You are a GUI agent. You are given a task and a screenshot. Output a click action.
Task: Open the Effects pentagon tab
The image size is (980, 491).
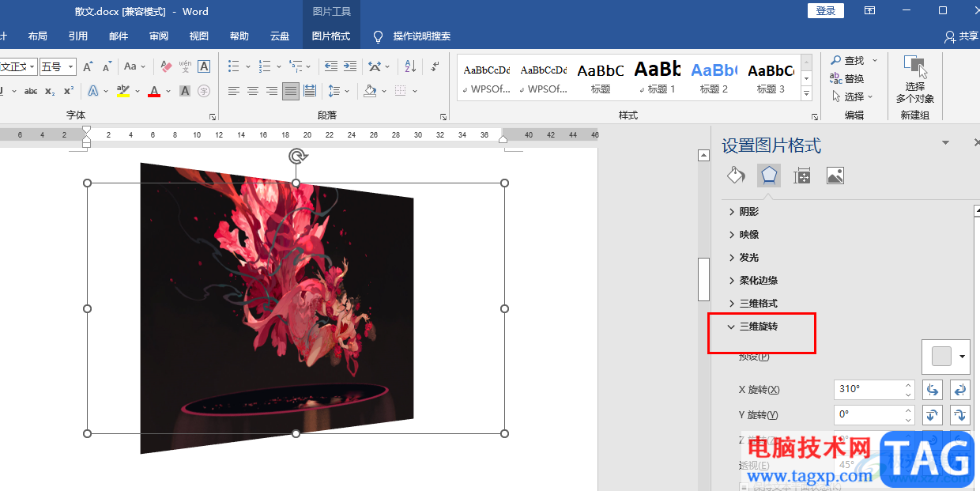[x=769, y=175]
